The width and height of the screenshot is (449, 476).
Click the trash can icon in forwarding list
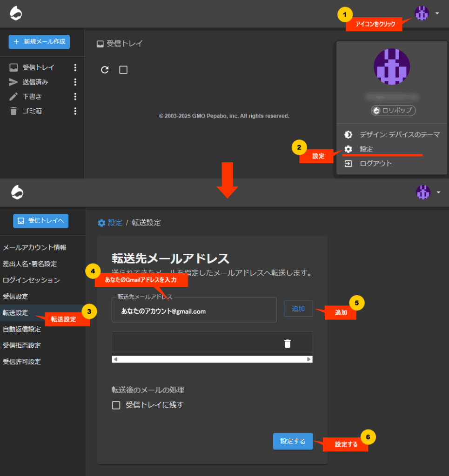tap(288, 344)
